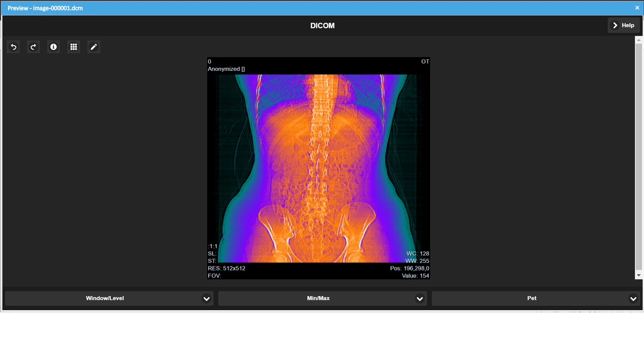Image resolution: width=644 pixels, height=362 pixels.
Task: Click the chevron on the Min/Max selector
Action: (x=420, y=298)
